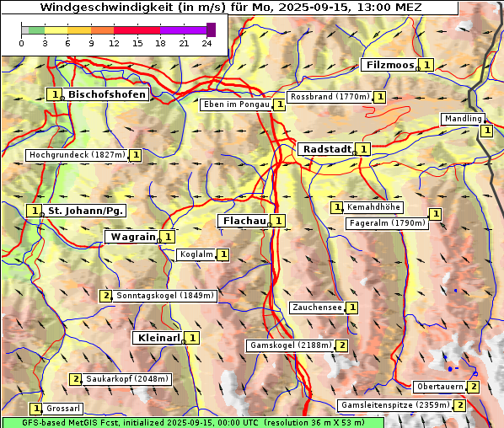The width and height of the screenshot is (504, 428).
Task: Click the Flachau location label
Action: click(244, 221)
